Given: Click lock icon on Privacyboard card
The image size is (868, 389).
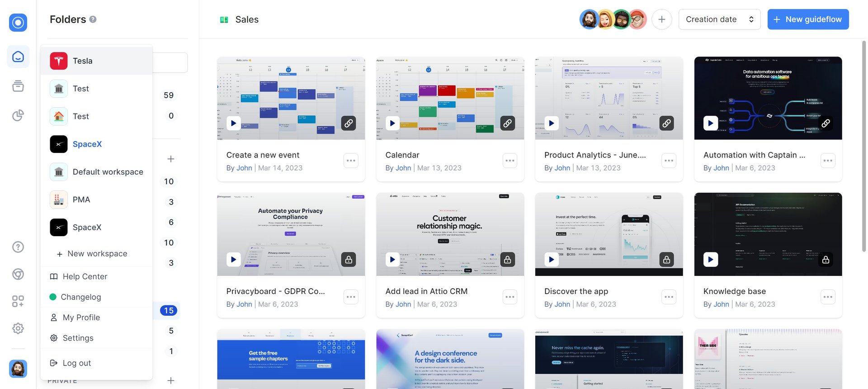Looking at the screenshot, I should pos(349,260).
